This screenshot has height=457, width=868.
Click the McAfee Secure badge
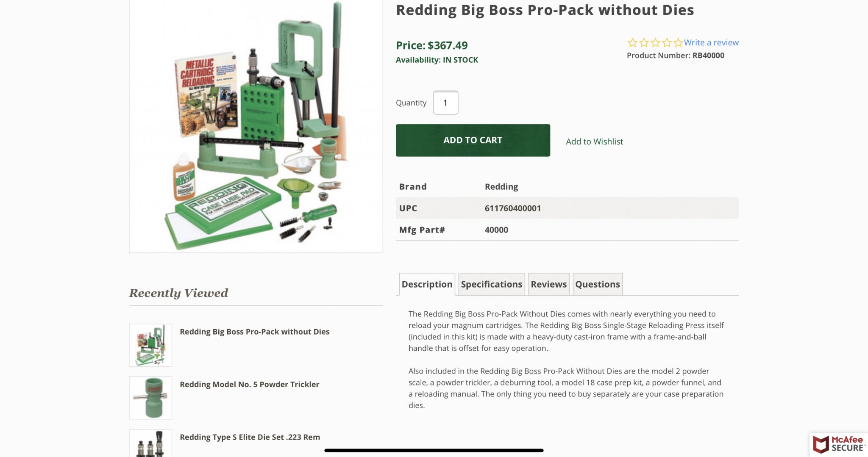pos(839,444)
